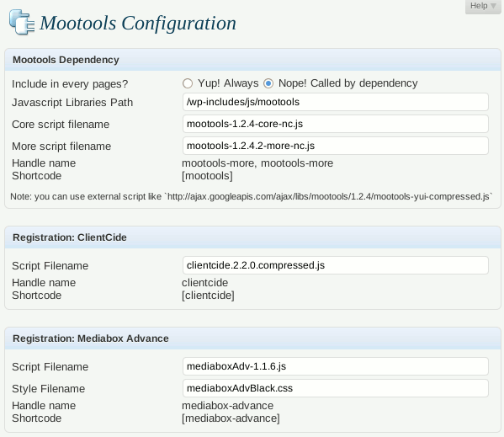This screenshot has width=504, height=437.
Task: Click the Mootools Configuration page icon
Action: (22, 22)
